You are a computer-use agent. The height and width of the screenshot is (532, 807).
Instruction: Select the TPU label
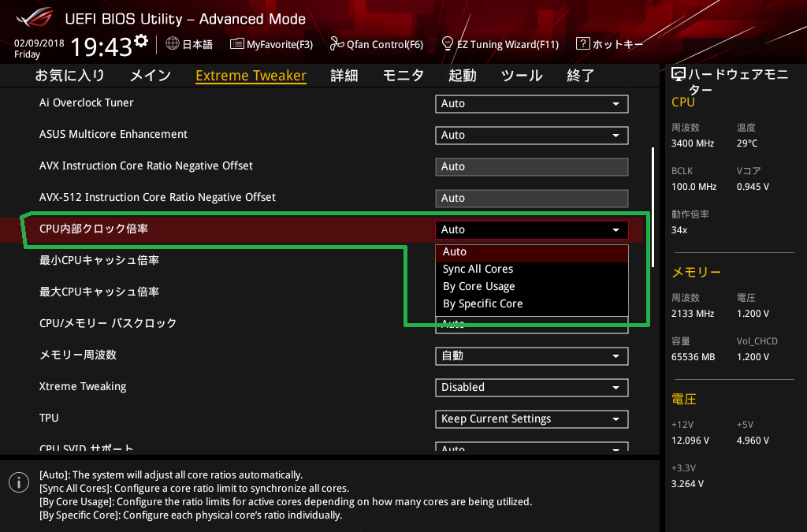tap(49, 417)
